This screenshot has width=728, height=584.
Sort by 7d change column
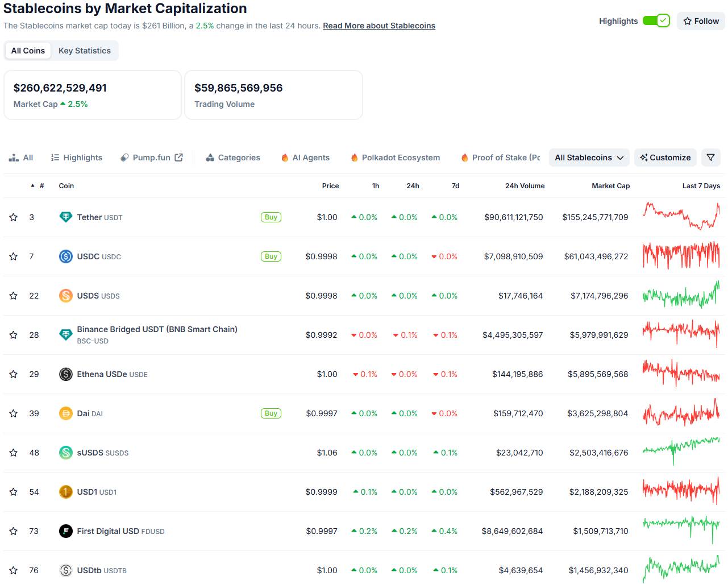455,186
